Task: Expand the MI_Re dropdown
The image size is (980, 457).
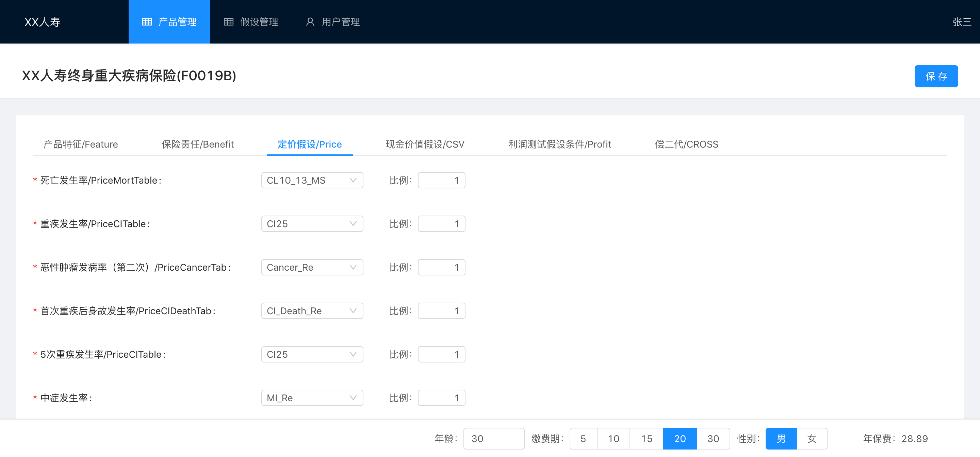Action: coord(312,398)
